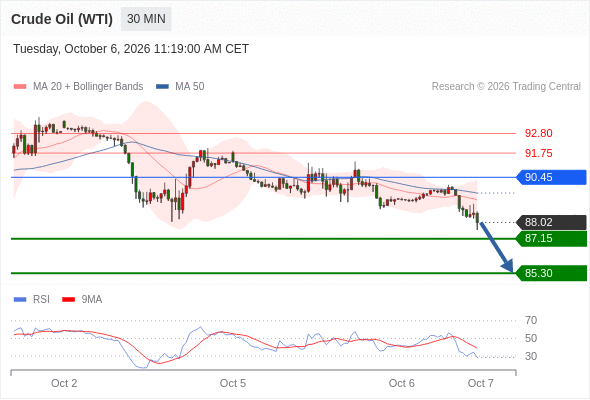The height and width of the screenshot is (400, 590).
Task: Click the black 88.02 current price tag
Action: pyautogui.click(x=551, y=222)
